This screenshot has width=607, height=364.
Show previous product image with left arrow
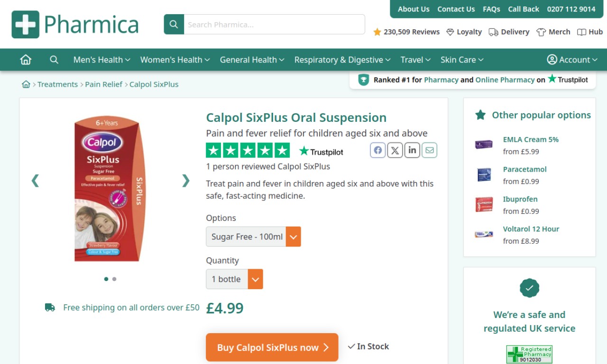(x=35, y=181)
